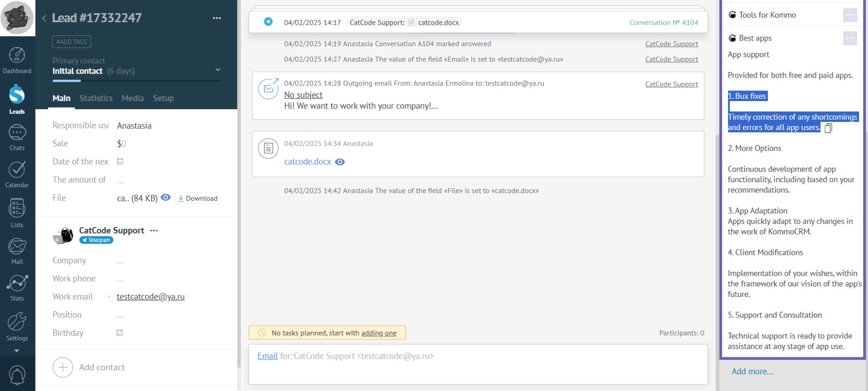Open Chats in the left sidebar
The image size is (868, 391).
pos(17,137)
